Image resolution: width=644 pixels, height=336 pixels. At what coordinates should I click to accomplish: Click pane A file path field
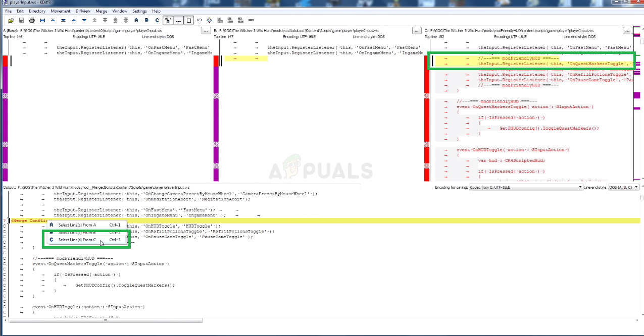click(x=110, y=31)
